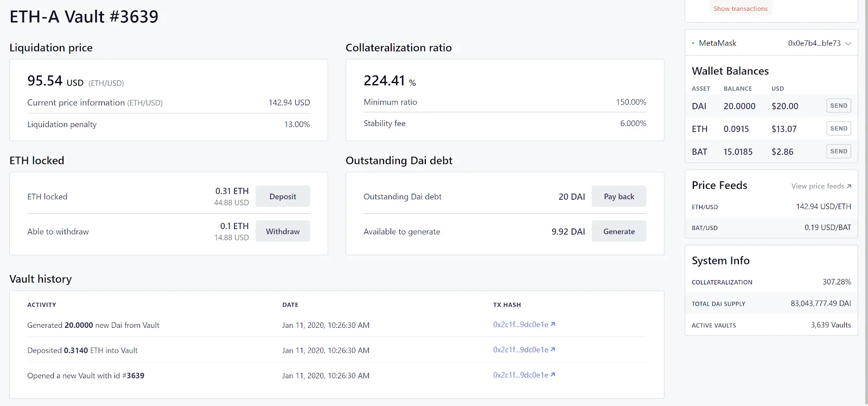Click the Show transactions link
The image size is (868, 406).
pos(740,9)
